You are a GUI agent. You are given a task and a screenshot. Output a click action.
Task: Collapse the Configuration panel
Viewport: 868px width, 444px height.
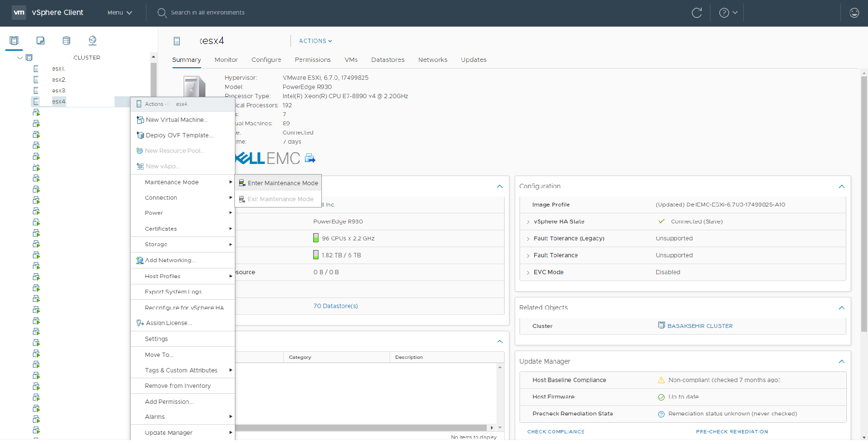pyautogui.click(x=841, y=186)
